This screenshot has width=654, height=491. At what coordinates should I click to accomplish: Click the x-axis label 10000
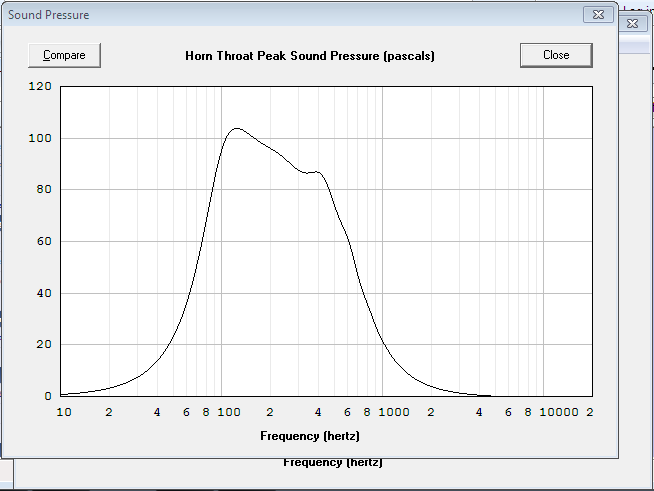pyautogui.click(x=559, y=412)
